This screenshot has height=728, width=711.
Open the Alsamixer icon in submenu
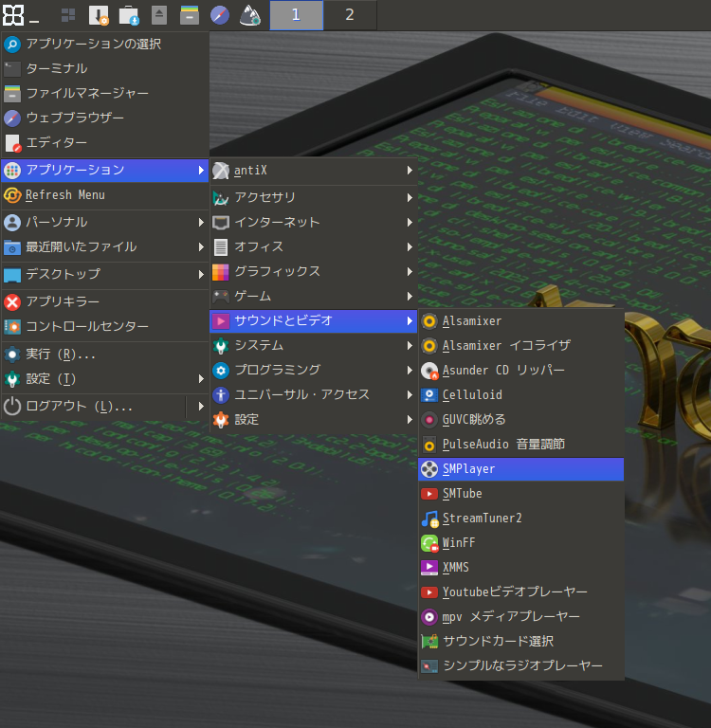[x=429, y=321]
